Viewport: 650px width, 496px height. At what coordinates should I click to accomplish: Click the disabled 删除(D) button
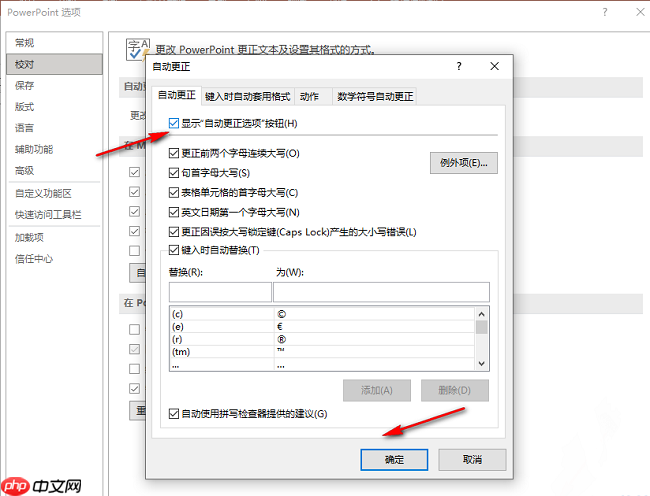point(455,390)
